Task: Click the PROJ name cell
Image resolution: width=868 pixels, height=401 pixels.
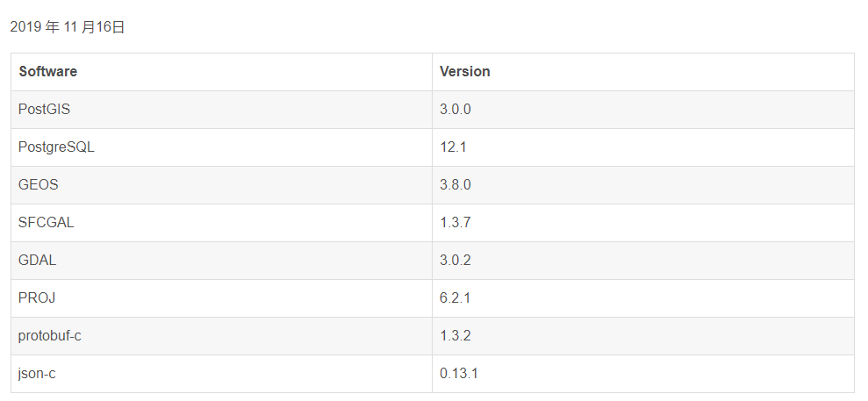Action: pos(37,298)
